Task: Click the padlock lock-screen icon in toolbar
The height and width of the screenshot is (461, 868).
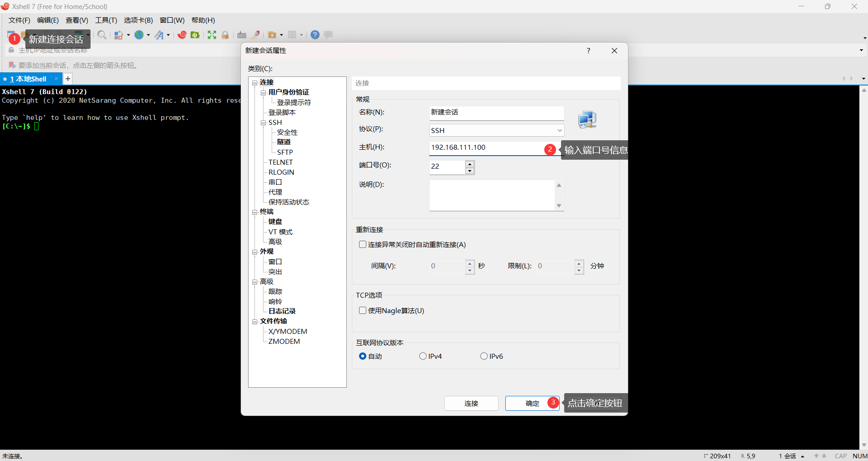Action: click(x=225, y=35)
